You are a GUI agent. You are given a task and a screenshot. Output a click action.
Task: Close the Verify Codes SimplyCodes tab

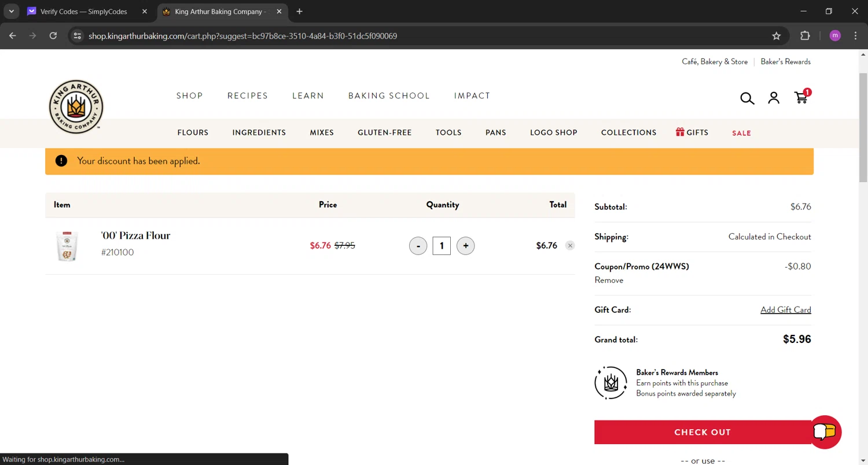click(x=145, y=12)
